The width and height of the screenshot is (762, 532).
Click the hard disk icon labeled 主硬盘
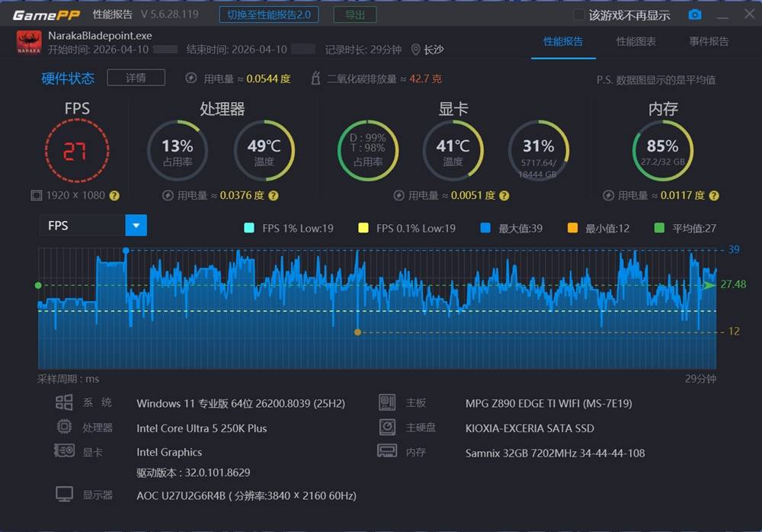[387, 427]
